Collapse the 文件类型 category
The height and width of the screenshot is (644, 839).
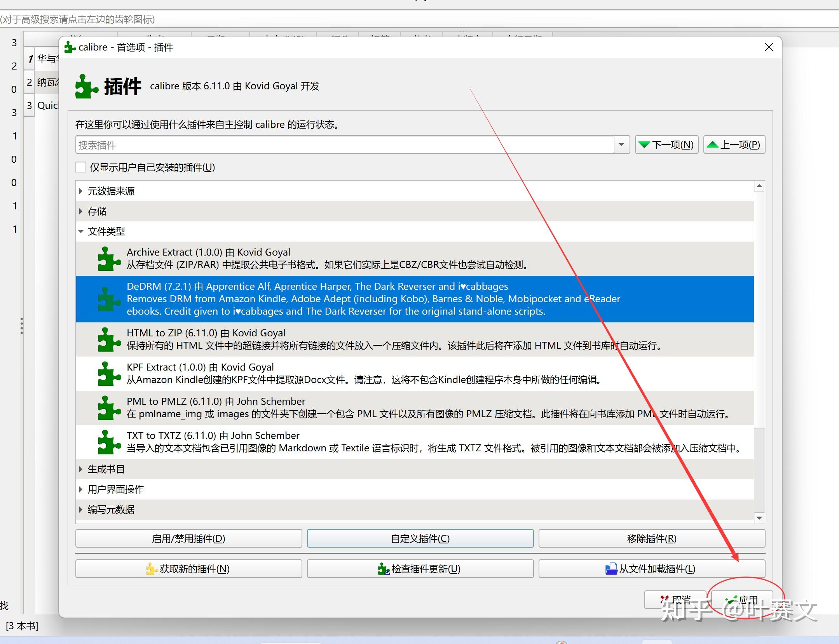click(x=80, y=231)
